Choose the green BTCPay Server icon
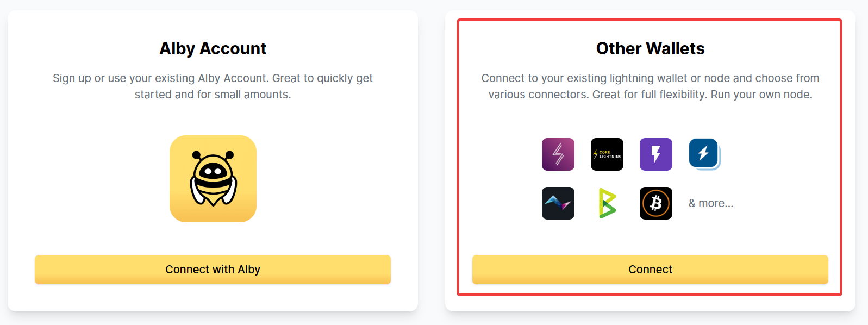 point(607,203)
